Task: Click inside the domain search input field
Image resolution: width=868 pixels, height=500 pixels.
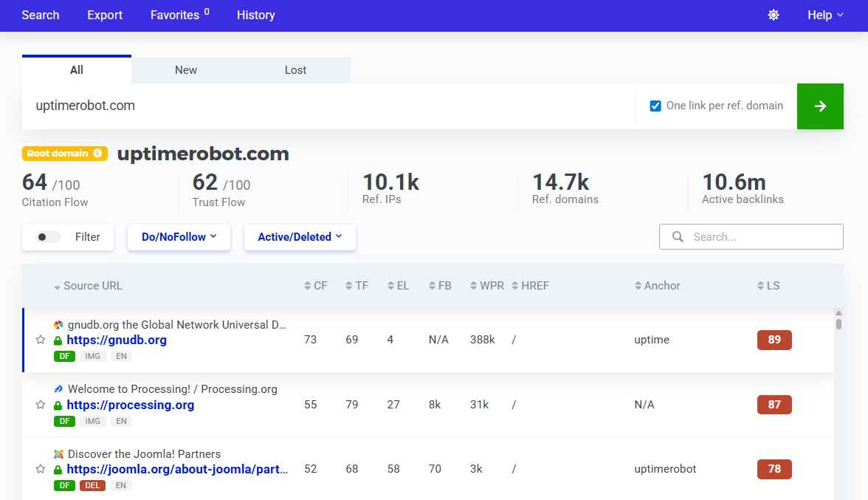Action: [295, 106]
